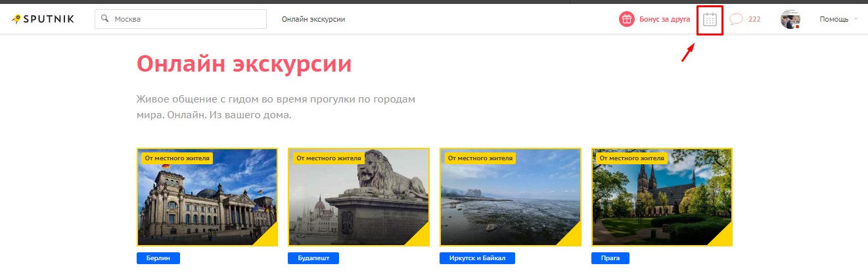Screen dimensions: 868x272
Task: Click the 222 messages counter
Action: click(x=754, y=19)
